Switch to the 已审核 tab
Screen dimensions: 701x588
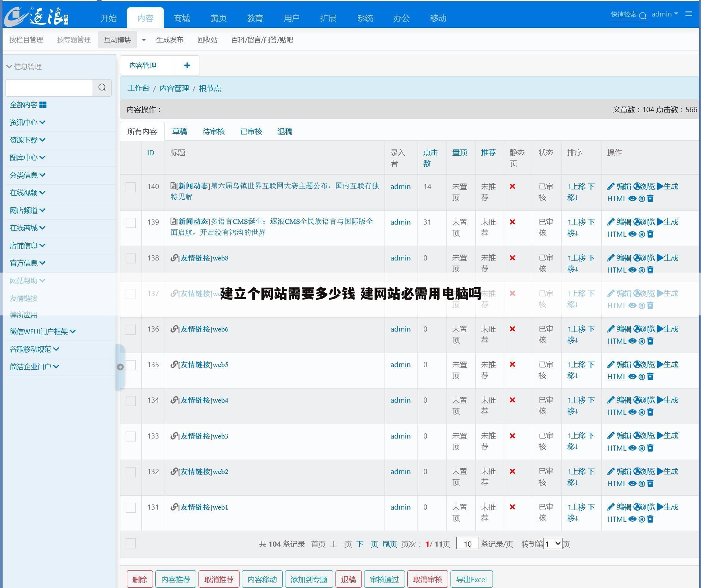pos(251,131)
